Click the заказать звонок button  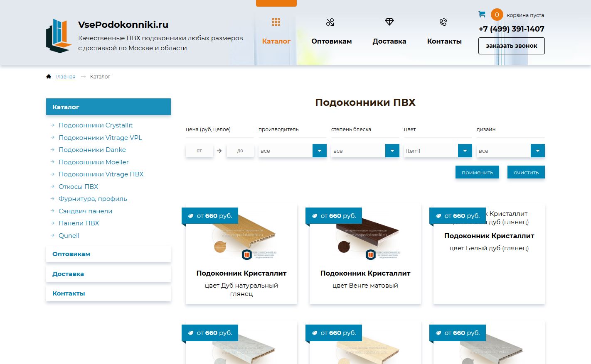coord(512,46)
